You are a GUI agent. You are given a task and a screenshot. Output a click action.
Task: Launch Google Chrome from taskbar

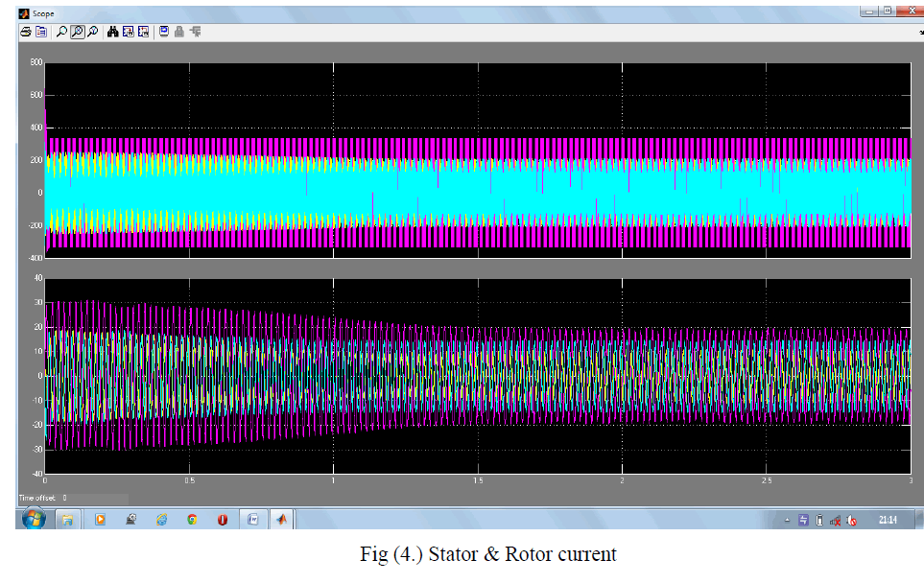click(x=192, y=519)
